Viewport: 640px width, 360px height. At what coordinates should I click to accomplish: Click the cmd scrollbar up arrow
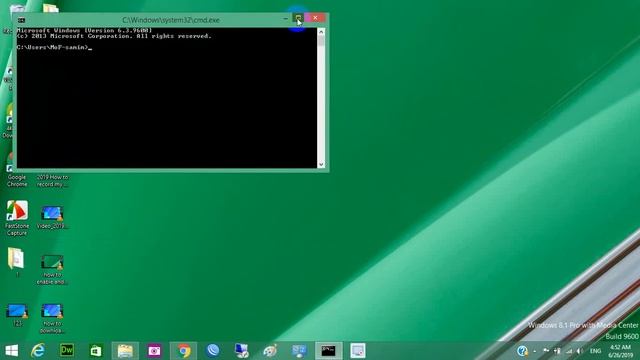321,32
